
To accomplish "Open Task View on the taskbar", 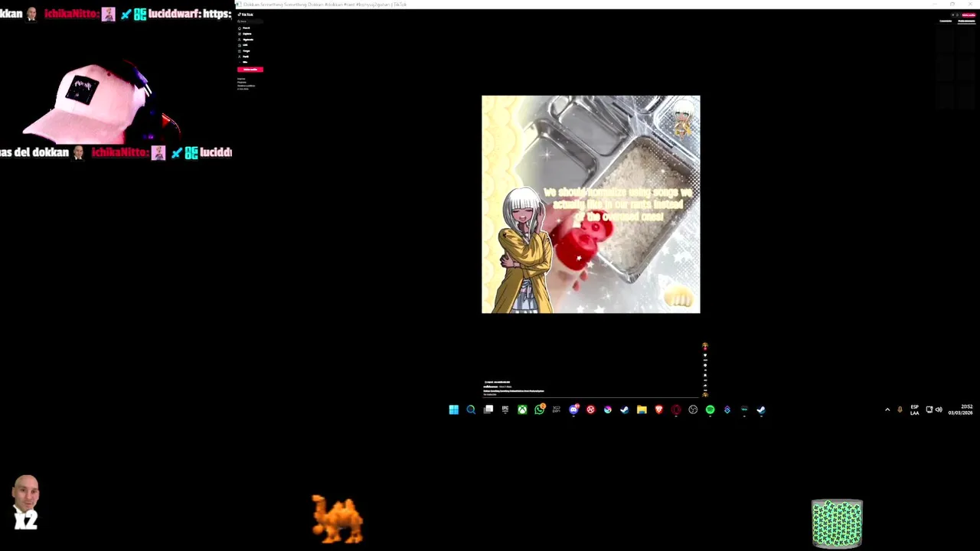I will coord(488,410).
